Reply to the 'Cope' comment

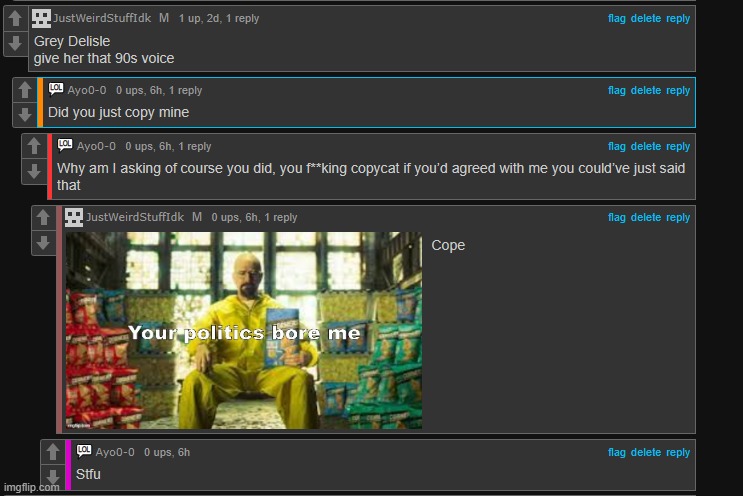click(678, 217)
